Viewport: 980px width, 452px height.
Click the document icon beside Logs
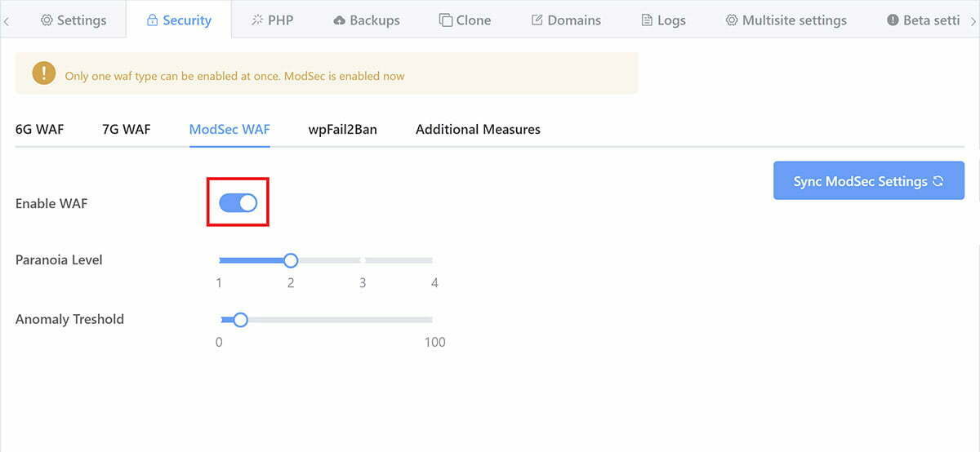647,20
